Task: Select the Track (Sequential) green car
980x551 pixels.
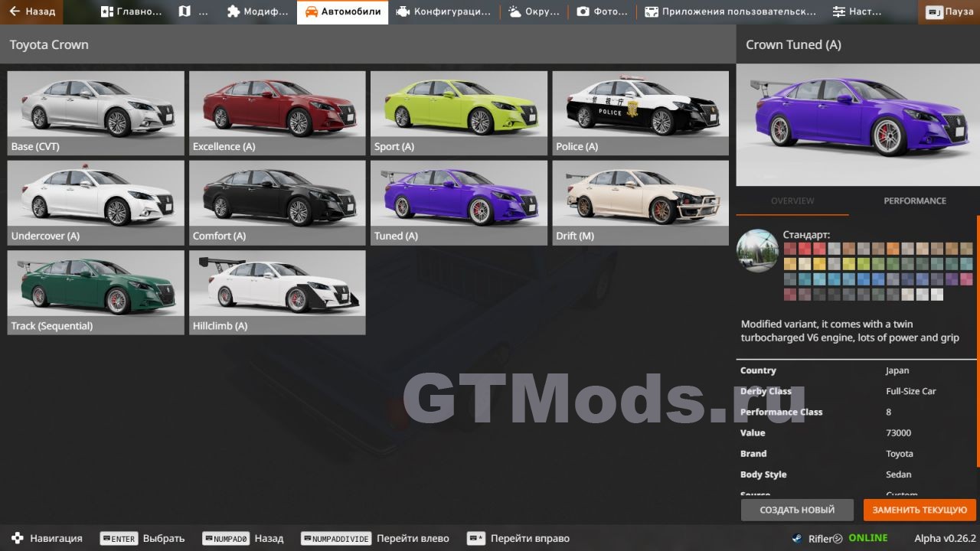Action: pos(96,292)
